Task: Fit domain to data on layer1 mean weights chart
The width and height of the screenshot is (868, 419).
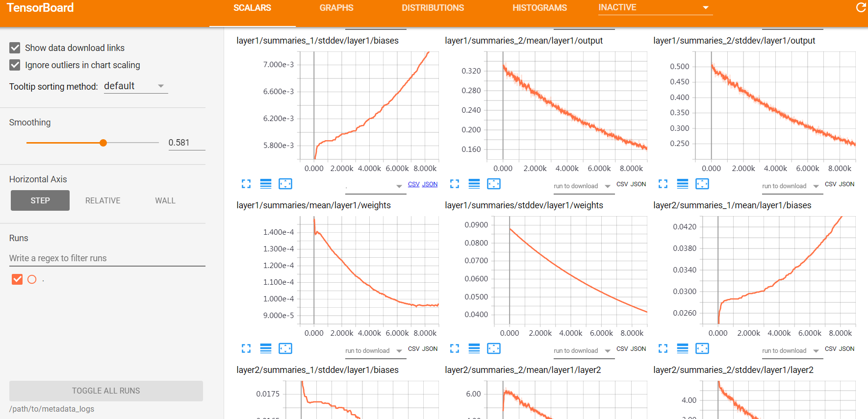Action: pyautogui.click(x=285, y=348)
